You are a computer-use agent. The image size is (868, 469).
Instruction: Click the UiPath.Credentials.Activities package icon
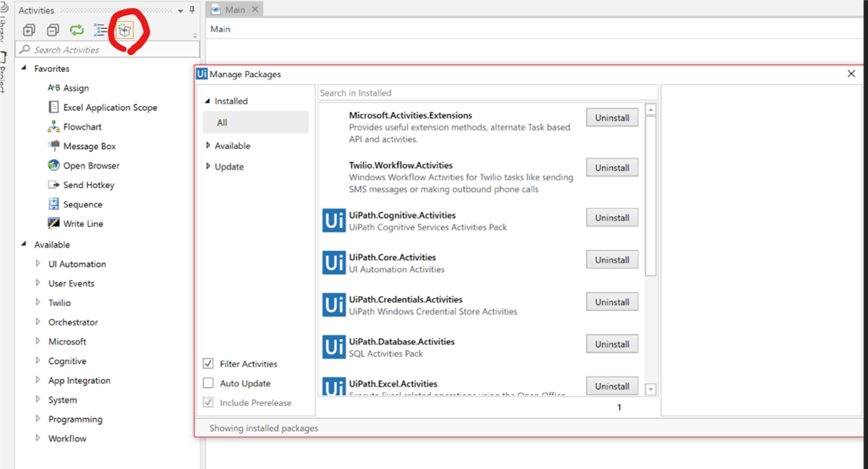pyautogui.click(x=334, y=304)
